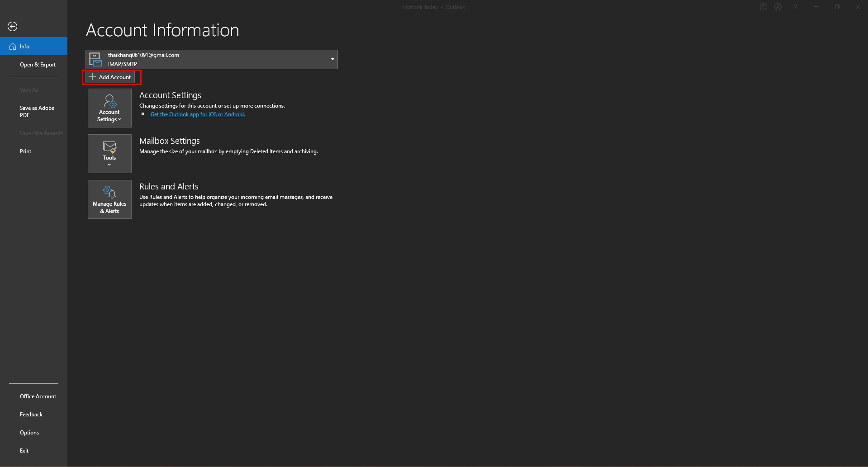This screenshot has height=467, width=868.
Task: Open Help via the question mark icon
Action: point(795,7)
